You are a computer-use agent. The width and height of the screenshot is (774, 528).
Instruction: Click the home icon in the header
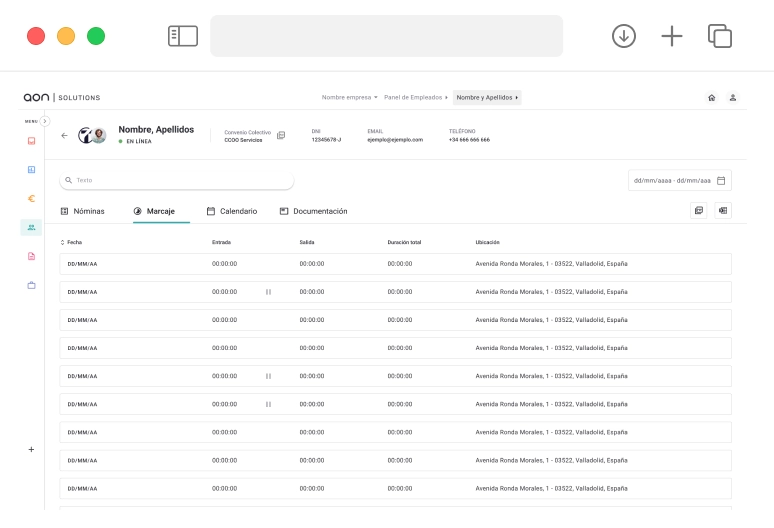(x=711, y=98)
